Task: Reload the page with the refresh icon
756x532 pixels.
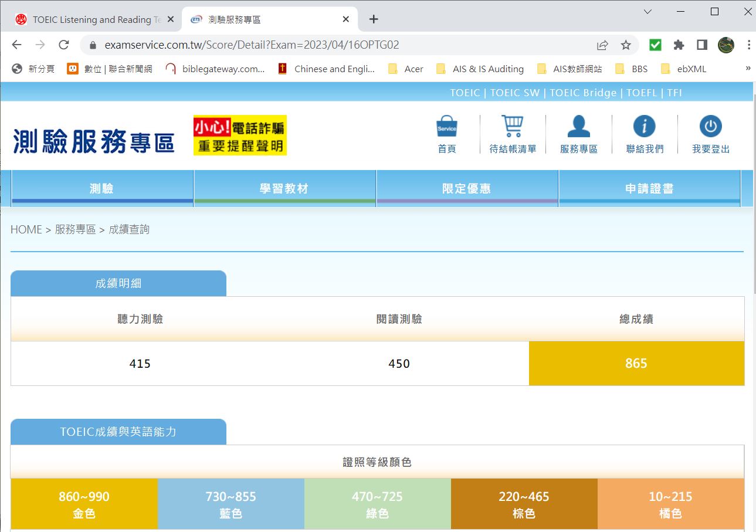Action: click(64, 45)
